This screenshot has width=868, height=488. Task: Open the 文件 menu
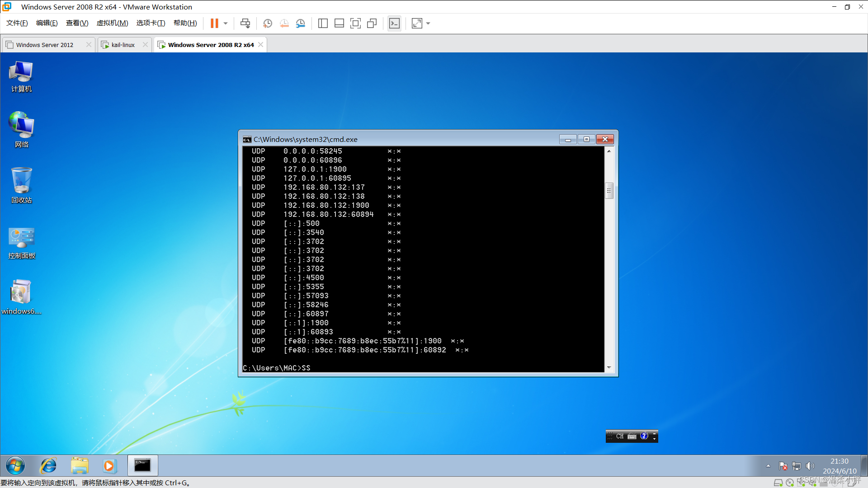tap(18, 23)
